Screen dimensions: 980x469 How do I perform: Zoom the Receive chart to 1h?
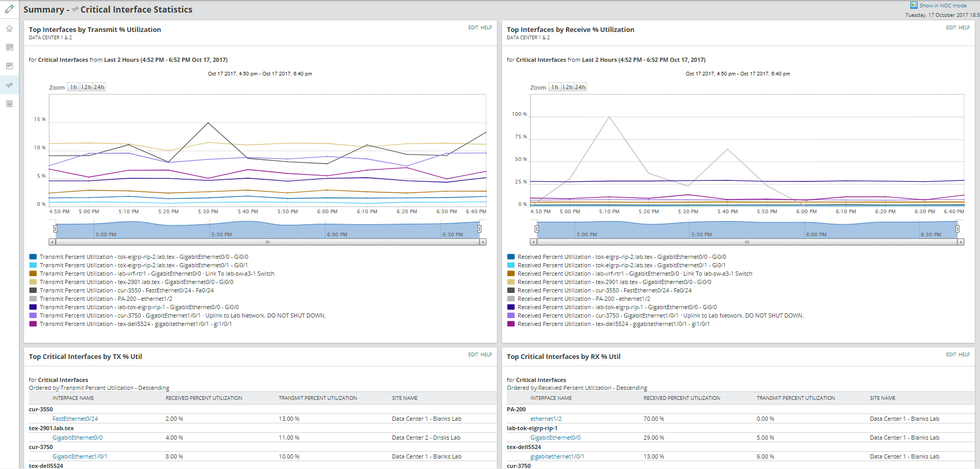pyautogui.click(x=554, y=87)
